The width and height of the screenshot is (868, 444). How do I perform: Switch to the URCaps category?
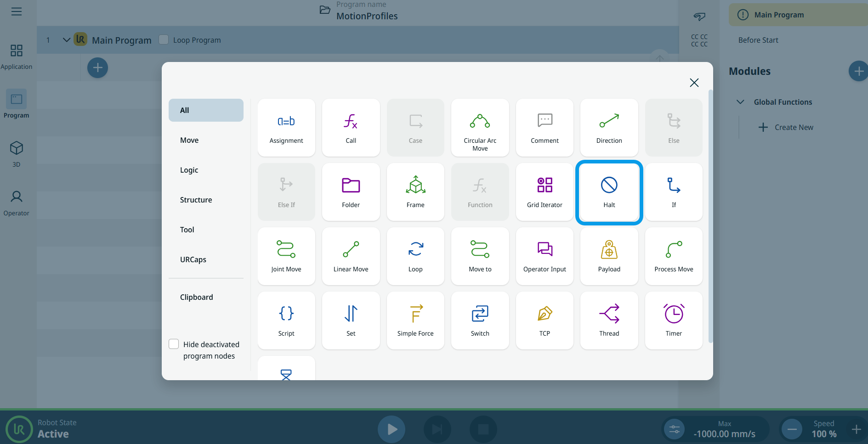(x=193, y=259)
